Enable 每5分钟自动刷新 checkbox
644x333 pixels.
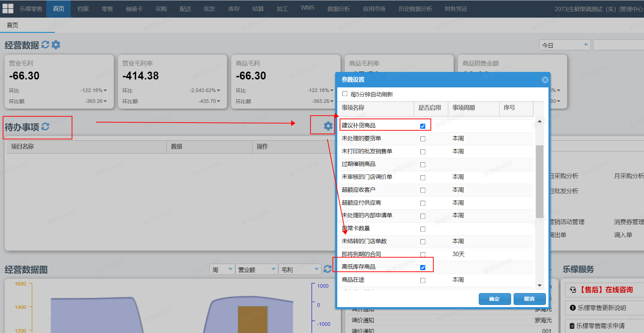tap(345, 93)
